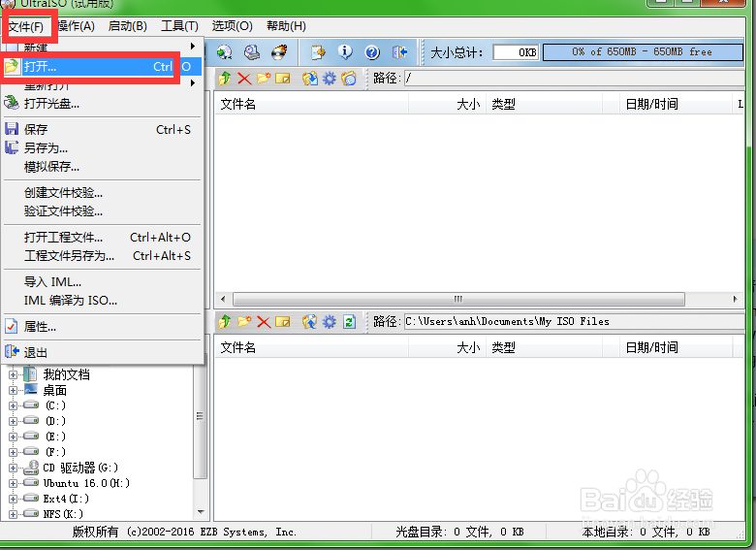Select 打开工程文件... menu entry
Image resolution: width=756 pixels, height=550 pixels.
coord(101,238)
